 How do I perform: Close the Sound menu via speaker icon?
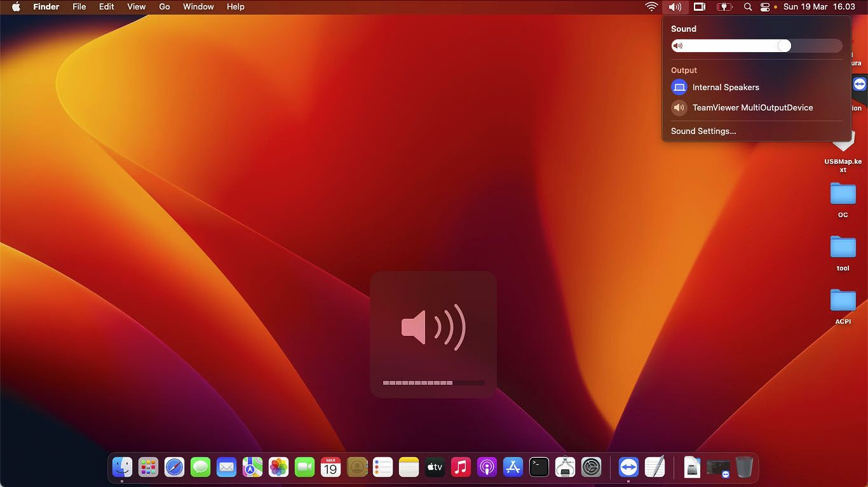675,7
